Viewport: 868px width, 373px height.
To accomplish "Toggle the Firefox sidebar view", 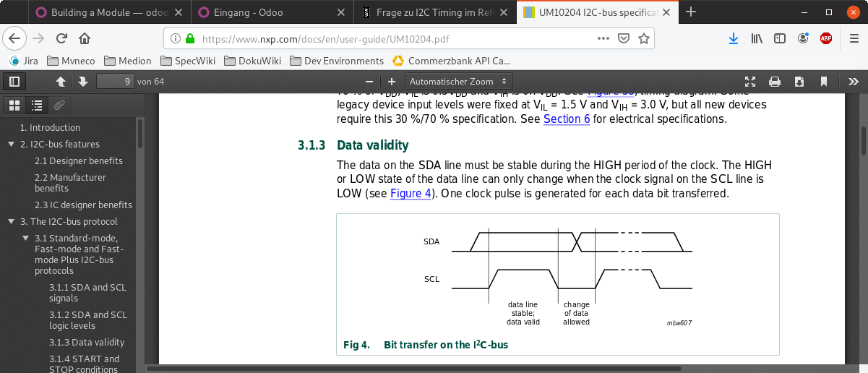I will [x=780, y=38].
